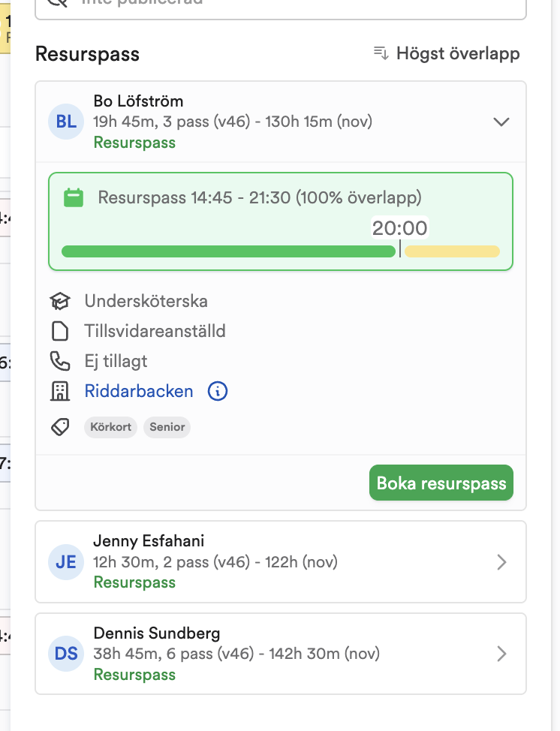Select the name Dennis Sundberg

157,633
